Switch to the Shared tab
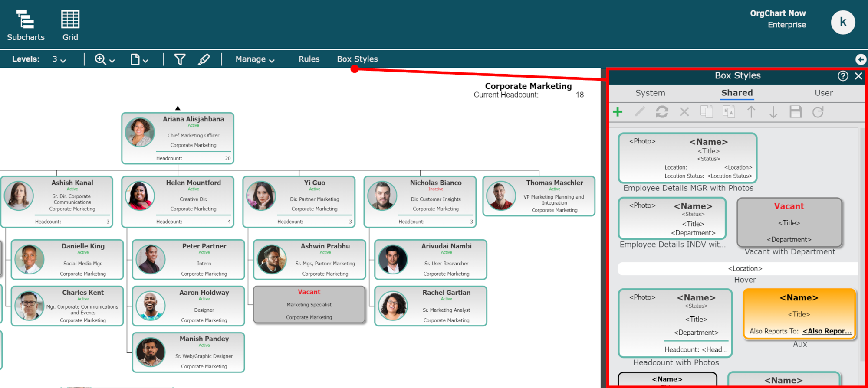Viewport: 868px width, 388px height. (737, 93)
